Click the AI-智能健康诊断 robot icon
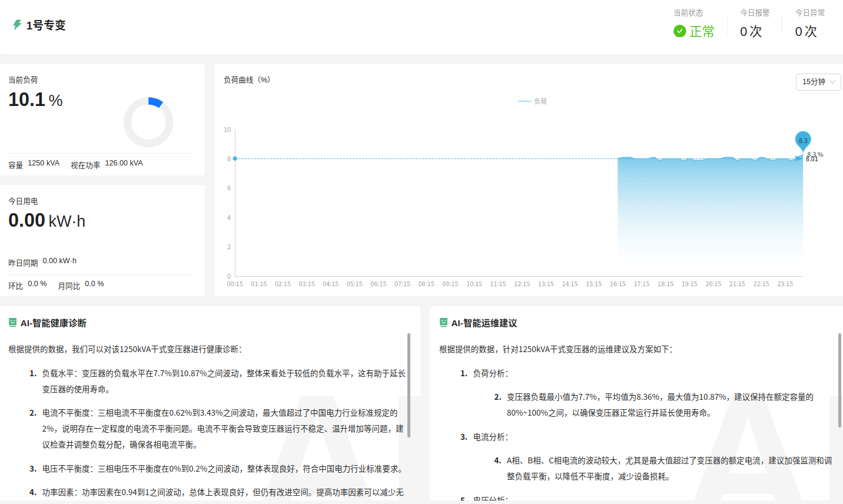Screen dimensions: 843x504 coord(12,323)
